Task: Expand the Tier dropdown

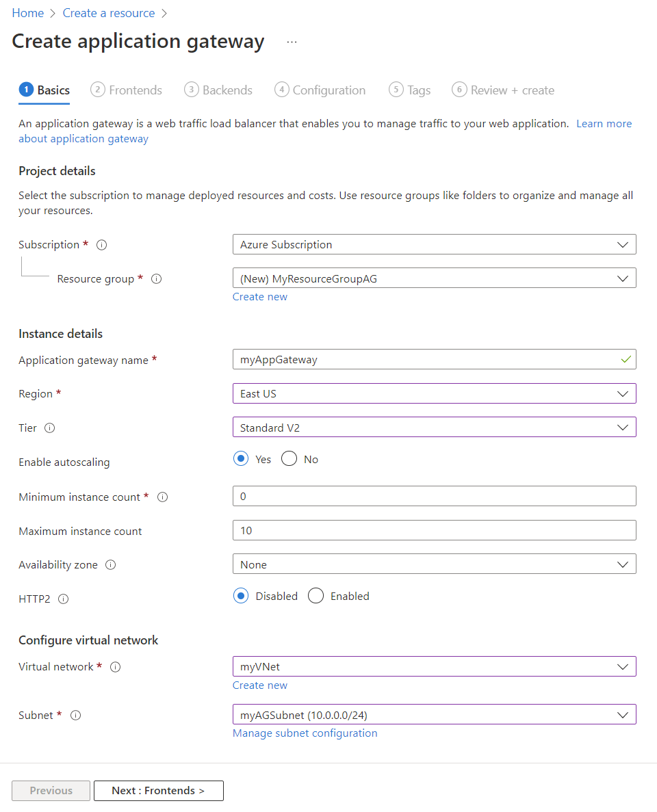Action: click(x=434, y=428)
